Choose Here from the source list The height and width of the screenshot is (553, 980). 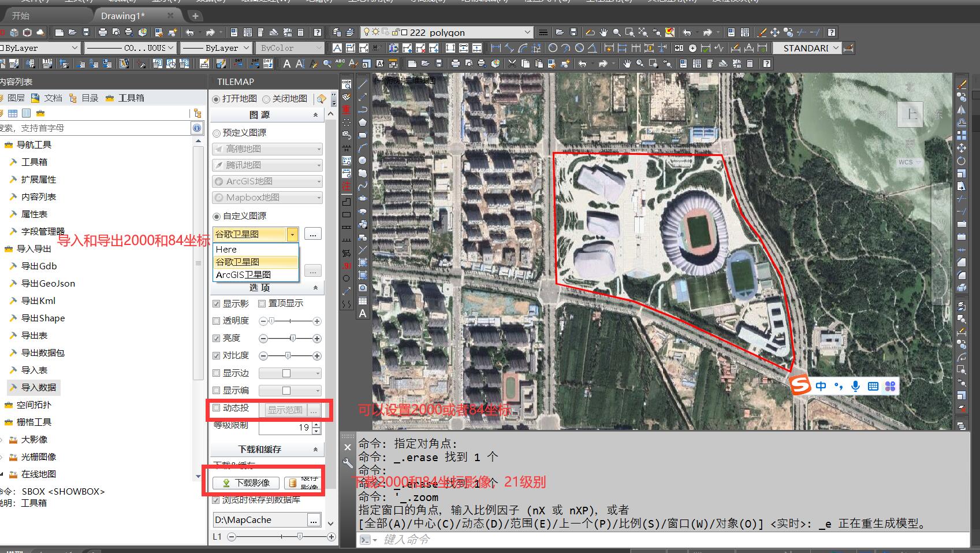[256, 250]
